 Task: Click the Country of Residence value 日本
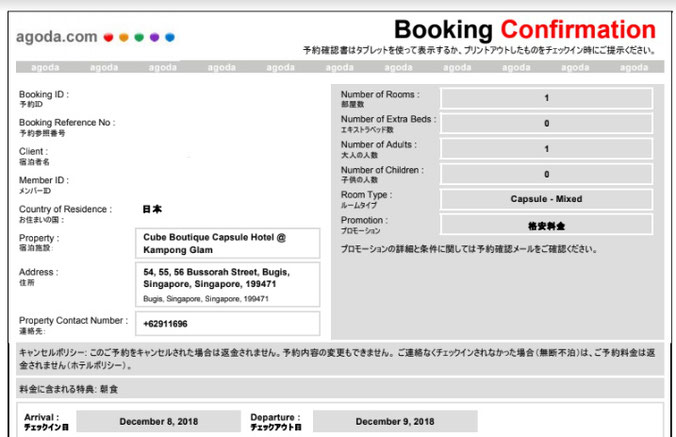click(152, 209)
